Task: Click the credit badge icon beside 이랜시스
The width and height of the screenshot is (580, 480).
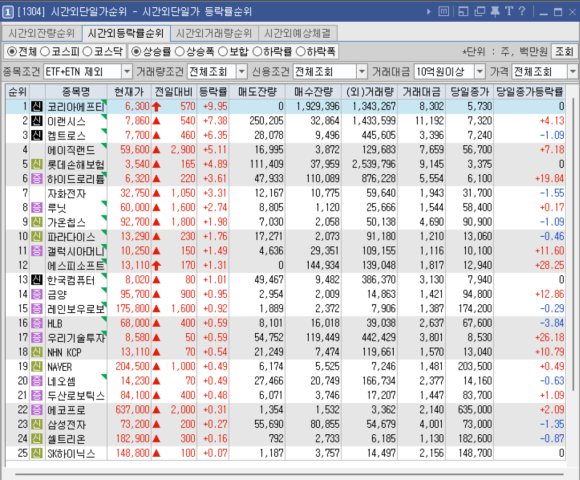Action: pyautogui.click(x=37, y=121)
